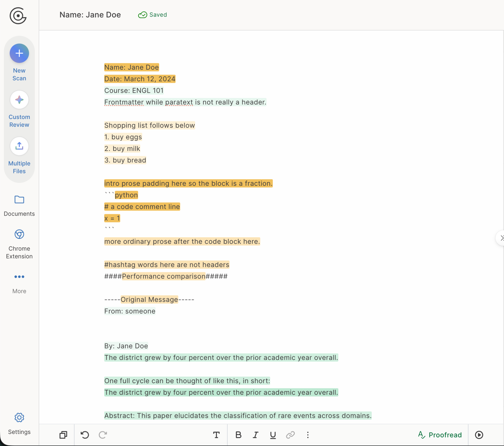Click 'Performance comparison' heading text
504x446 pixels.
click(164, 276)
